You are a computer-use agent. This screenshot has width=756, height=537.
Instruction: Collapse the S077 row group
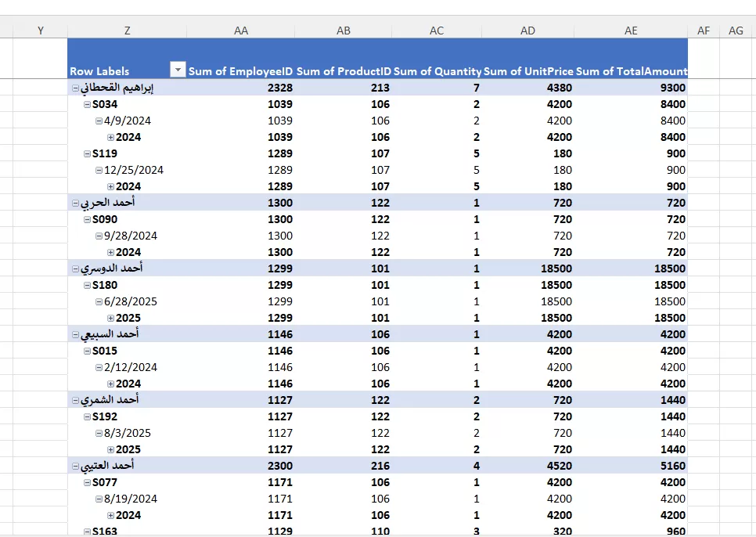coord(87,483)
